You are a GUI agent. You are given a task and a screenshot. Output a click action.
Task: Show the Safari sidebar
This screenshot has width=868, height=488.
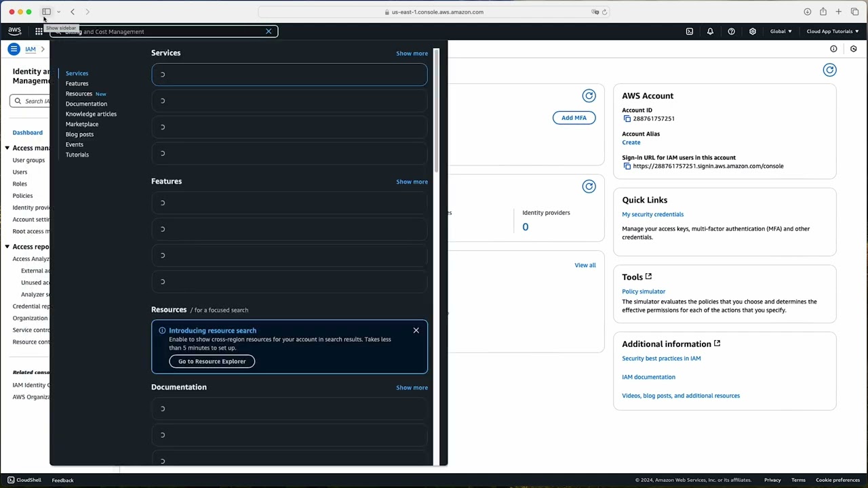click(46, 12)
